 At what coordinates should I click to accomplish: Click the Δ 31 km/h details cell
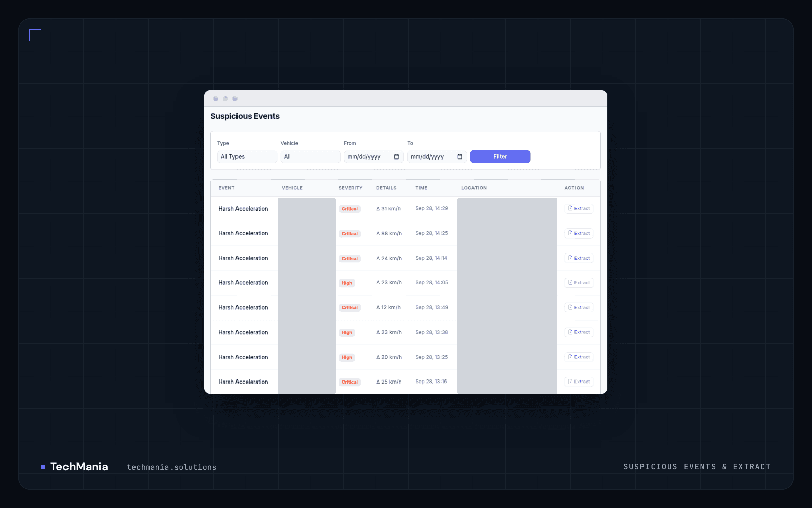pyautogui.click(x=388, y=209)
